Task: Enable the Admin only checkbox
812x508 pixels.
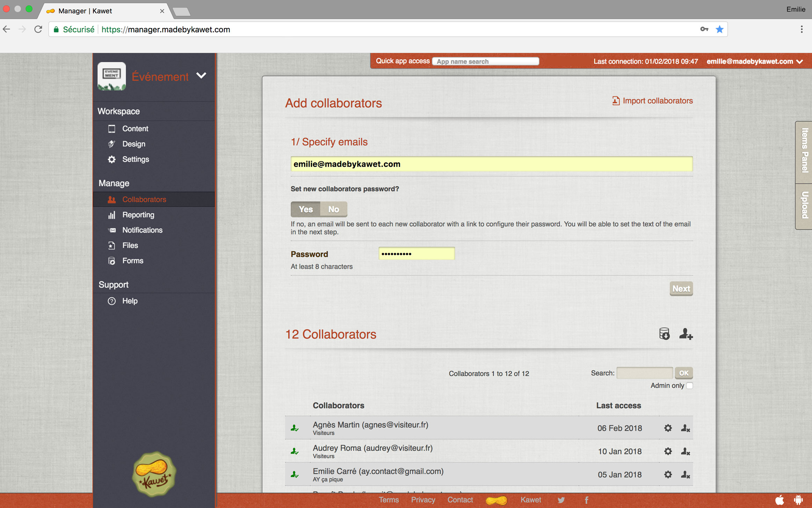Action: [x=689, y=386]
